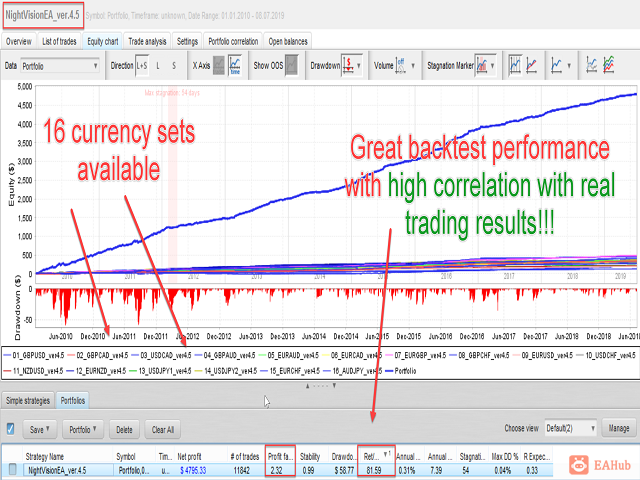Viewport: 640px width, 480px height.
Task: Click the 01_GBPUSD_ver4.5 legend entry
Action: (x=34, y=356)
